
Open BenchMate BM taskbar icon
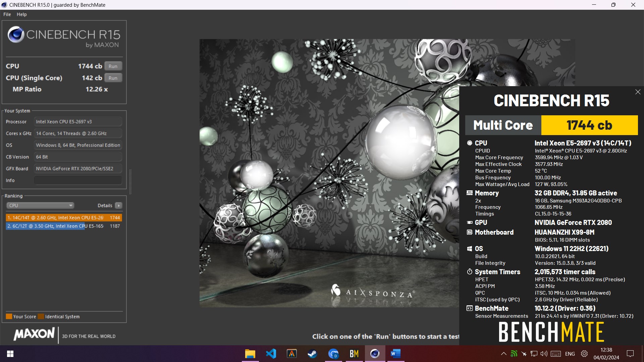(354, 354)
